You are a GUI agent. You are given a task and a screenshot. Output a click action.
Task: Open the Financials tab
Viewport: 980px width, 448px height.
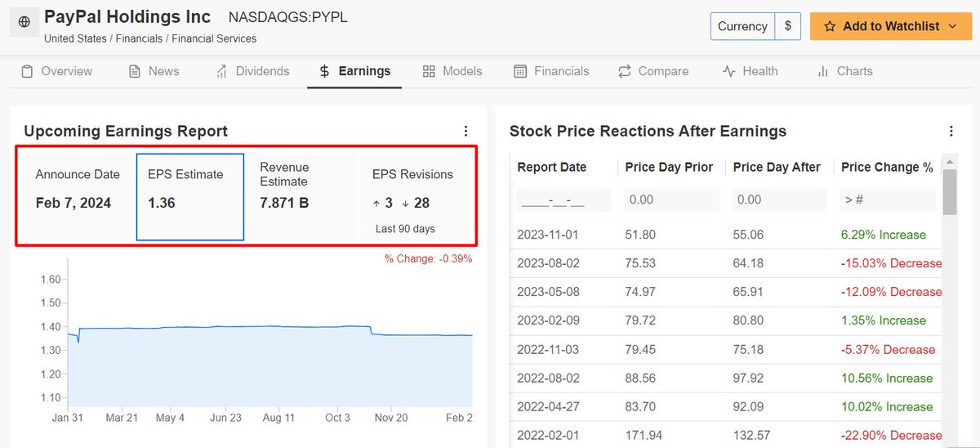551,71
